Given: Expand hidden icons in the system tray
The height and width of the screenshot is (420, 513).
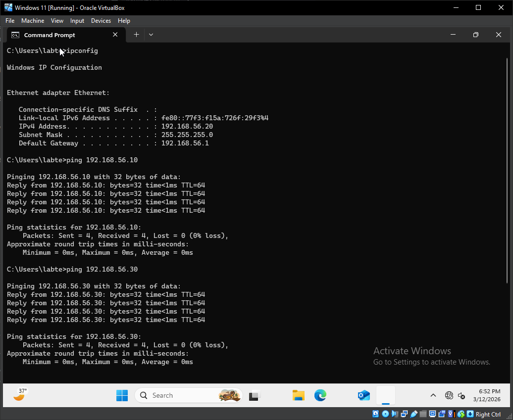Looking at the screenshot, I should point(433,395).
